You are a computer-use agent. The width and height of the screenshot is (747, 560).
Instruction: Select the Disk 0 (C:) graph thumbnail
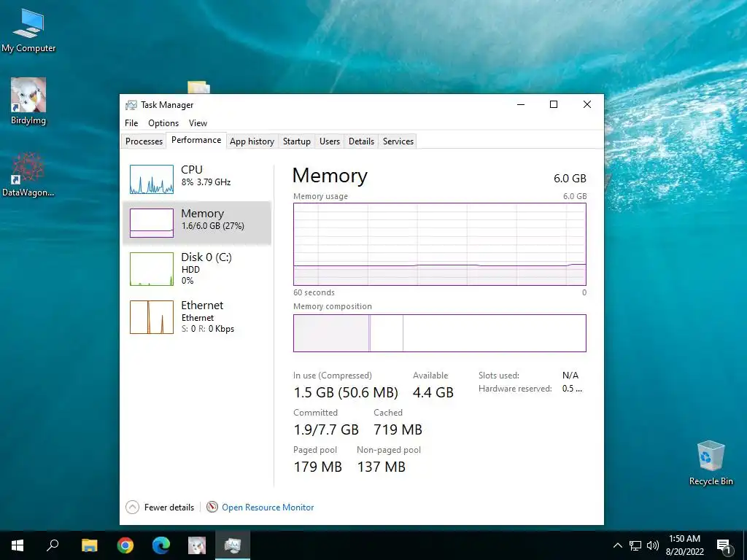click(152, 269)
